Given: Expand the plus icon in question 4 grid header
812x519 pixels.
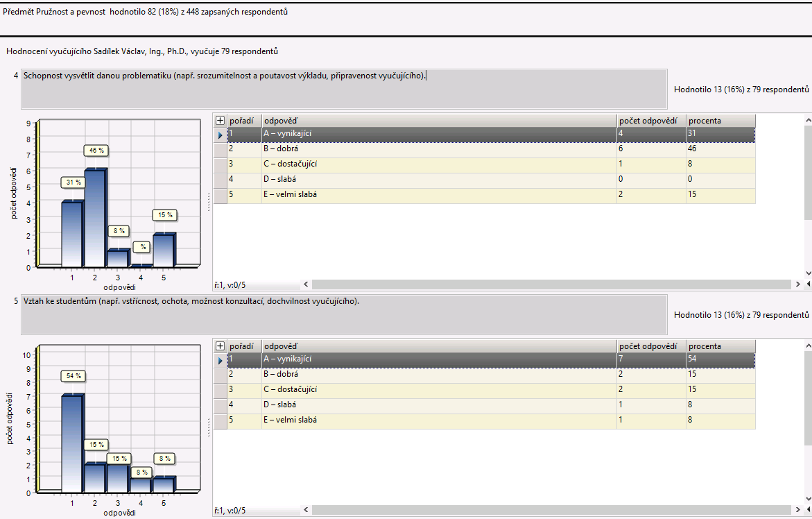Looking at the screenshot, I should [221, 121].
